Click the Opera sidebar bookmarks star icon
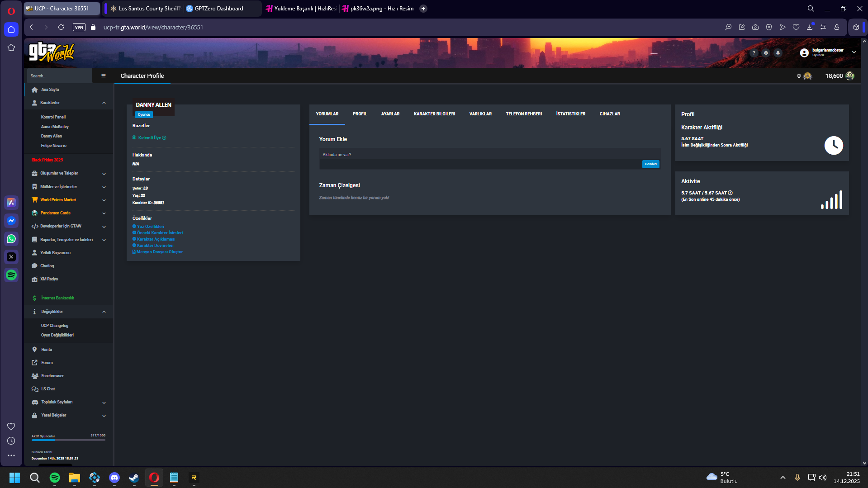 tap(11, 47)
